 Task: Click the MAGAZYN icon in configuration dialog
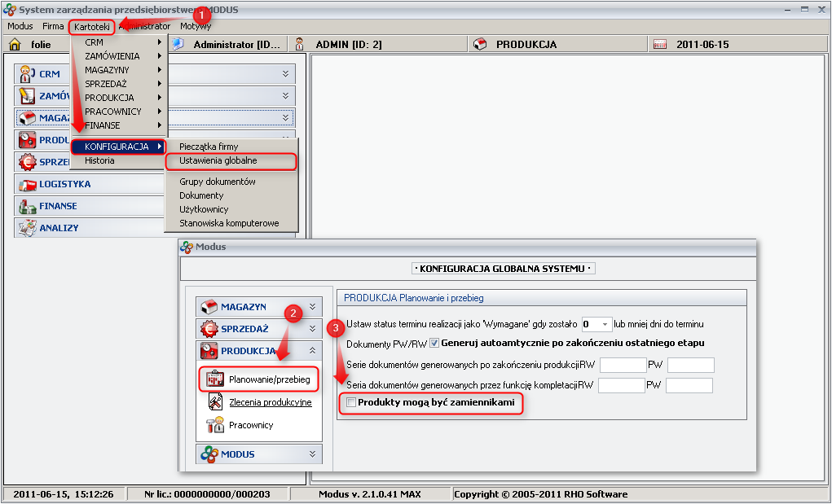(209, 307)
